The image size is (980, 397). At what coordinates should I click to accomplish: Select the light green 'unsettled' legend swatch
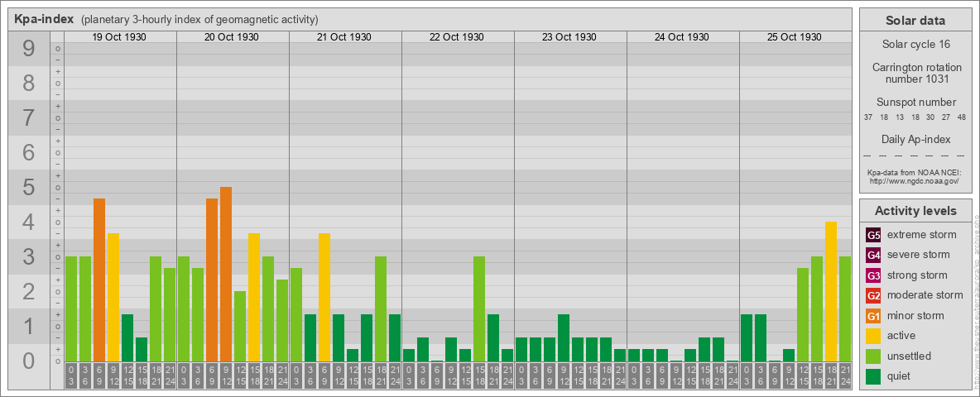(x=873, y=356)
